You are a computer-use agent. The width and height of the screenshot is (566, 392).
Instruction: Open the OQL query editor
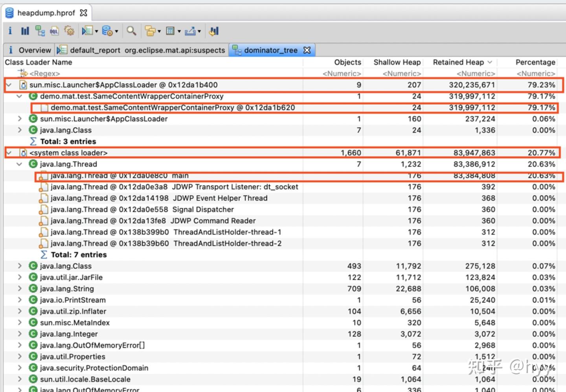(54, 31)
